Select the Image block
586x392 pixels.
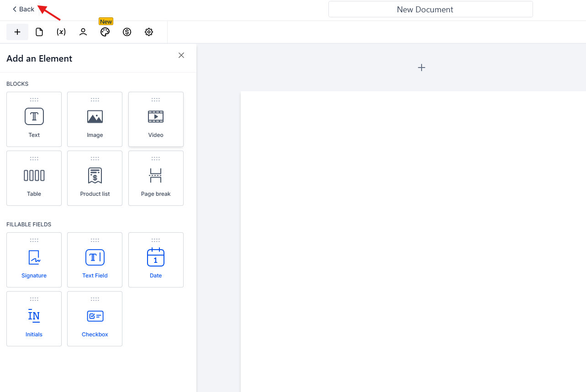pos(95,119)
